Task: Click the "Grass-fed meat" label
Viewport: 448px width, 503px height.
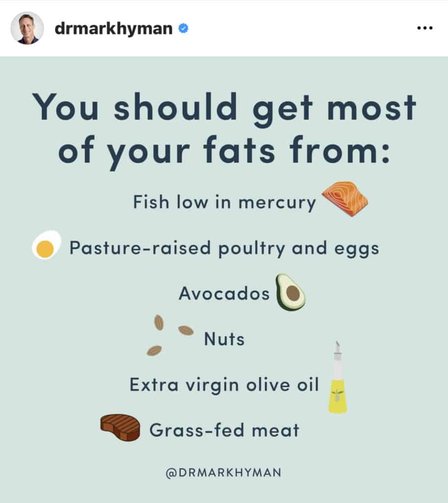Action: (x=224, y=430)
